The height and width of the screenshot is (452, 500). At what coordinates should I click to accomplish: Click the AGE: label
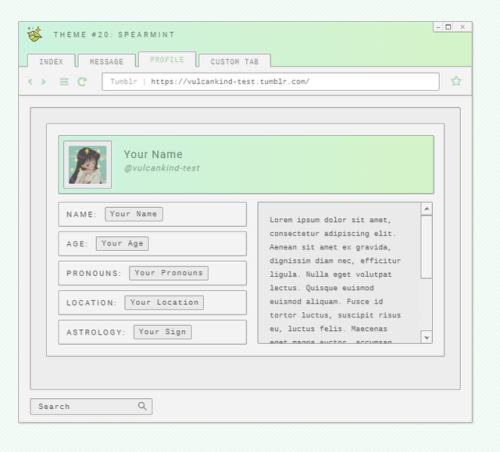coord(77,244)
